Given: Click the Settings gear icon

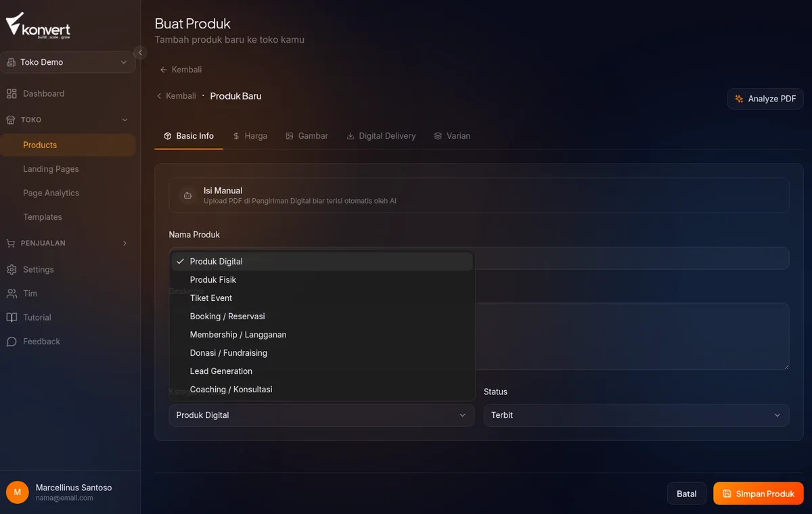Looking at the screenshot, I should coord(12,269).
